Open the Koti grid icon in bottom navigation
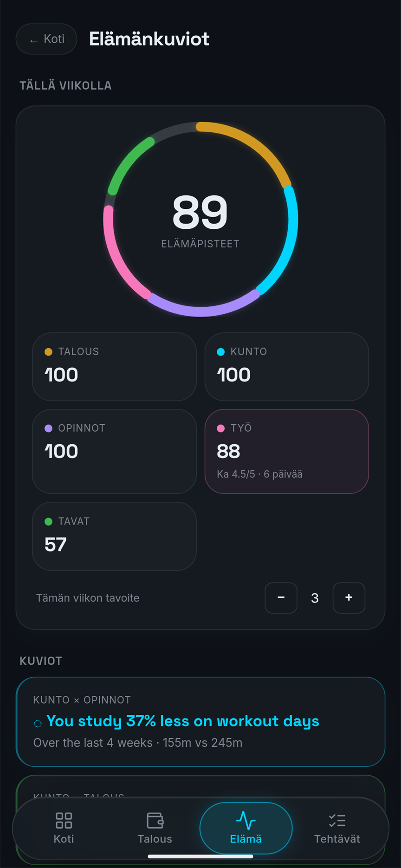Image resolution: width=401 pixels, height=868 pixels. [64, 821]
